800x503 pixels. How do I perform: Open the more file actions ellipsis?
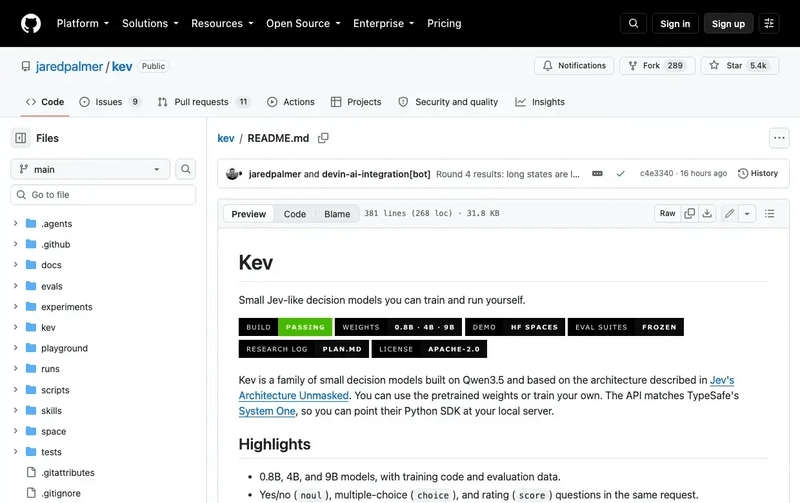[x=779, y=138]
